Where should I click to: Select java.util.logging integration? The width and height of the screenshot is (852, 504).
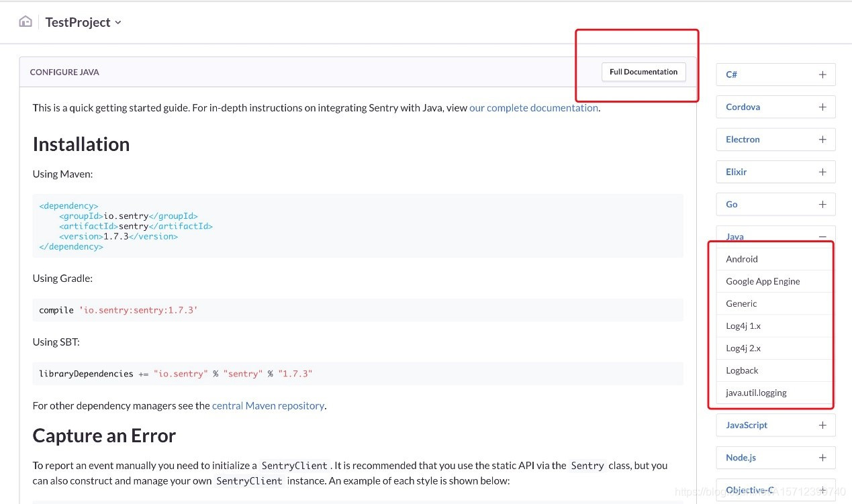click(775, 393)
